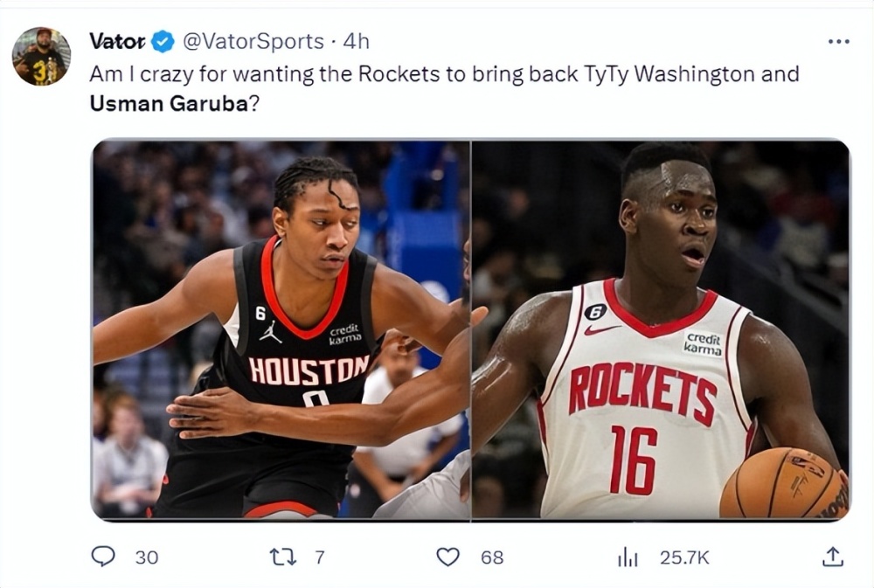Click the views bar chart icon

pos(628,557)
